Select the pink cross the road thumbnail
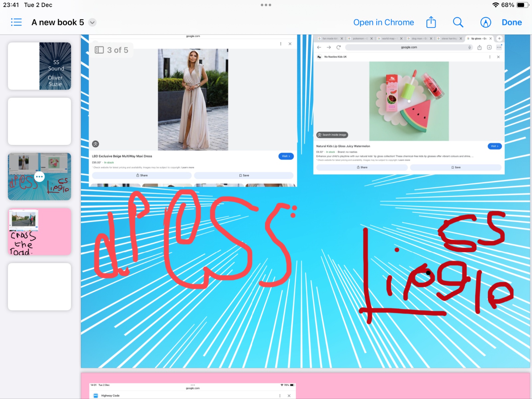 point(40,232)
